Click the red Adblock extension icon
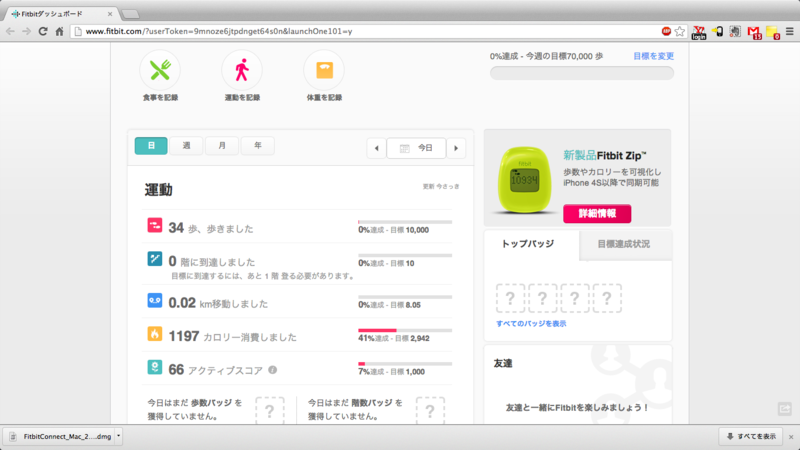 pos(666,32)
